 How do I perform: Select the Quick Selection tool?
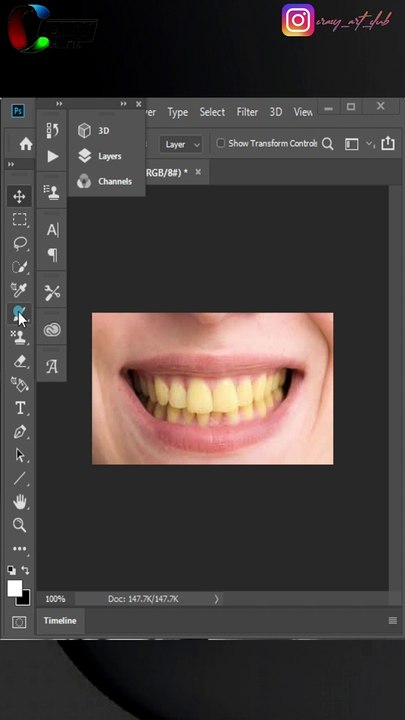[x=19, y=267]
